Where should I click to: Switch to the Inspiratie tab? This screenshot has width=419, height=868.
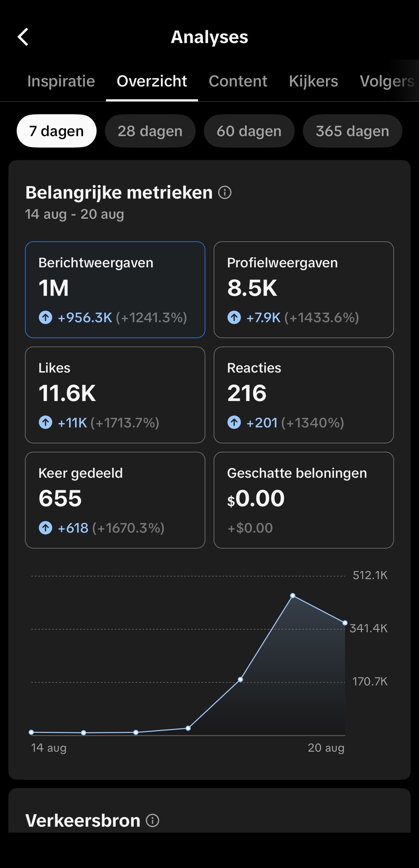pos(61,81)
